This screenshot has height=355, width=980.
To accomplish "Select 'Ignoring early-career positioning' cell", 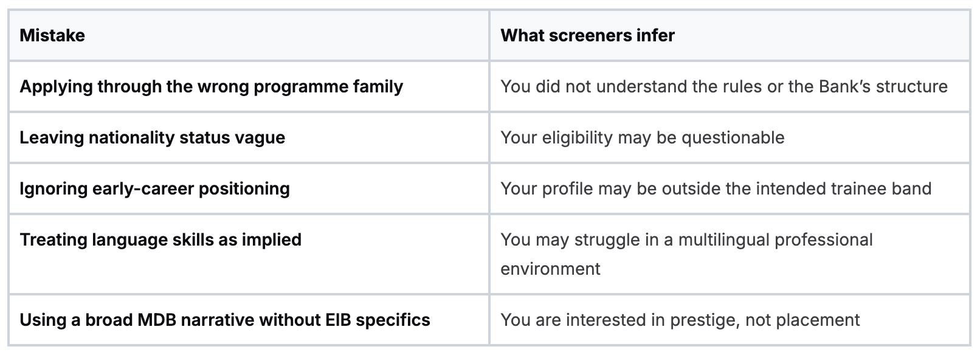I will tap(154, 188).
